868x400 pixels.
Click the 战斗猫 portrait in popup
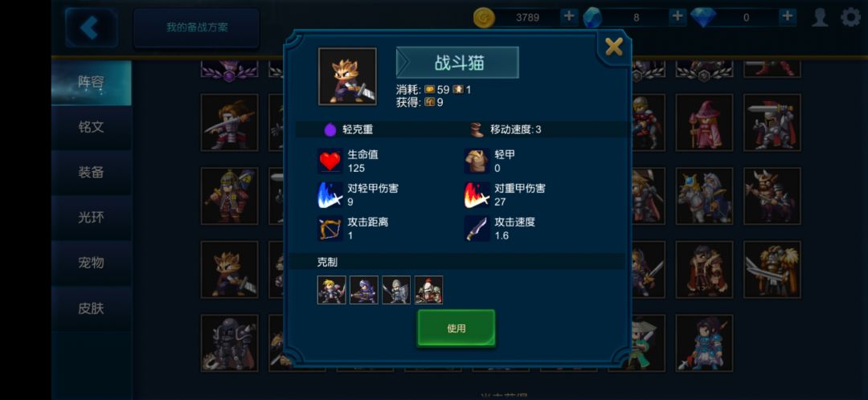coord(347,76)
